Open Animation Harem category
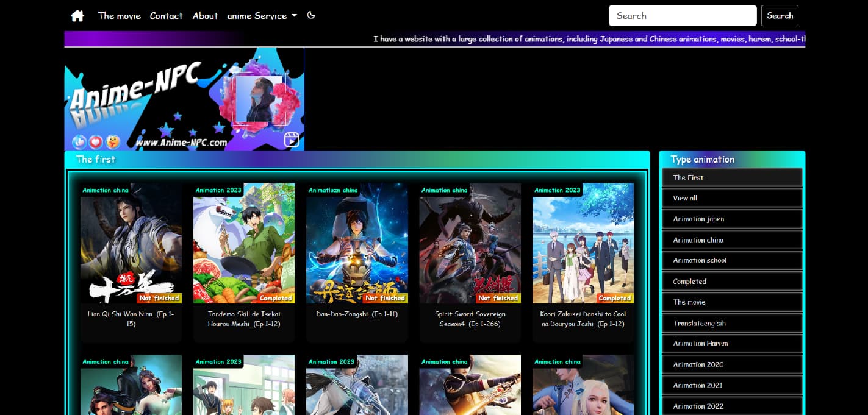The image size is (868, 415). 732,344
